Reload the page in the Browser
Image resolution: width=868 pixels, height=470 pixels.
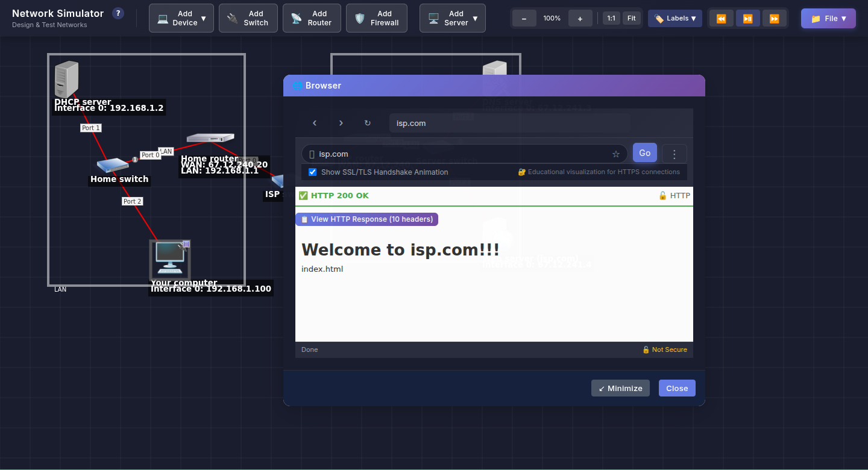pyautogui.click(x=368, y=123)
